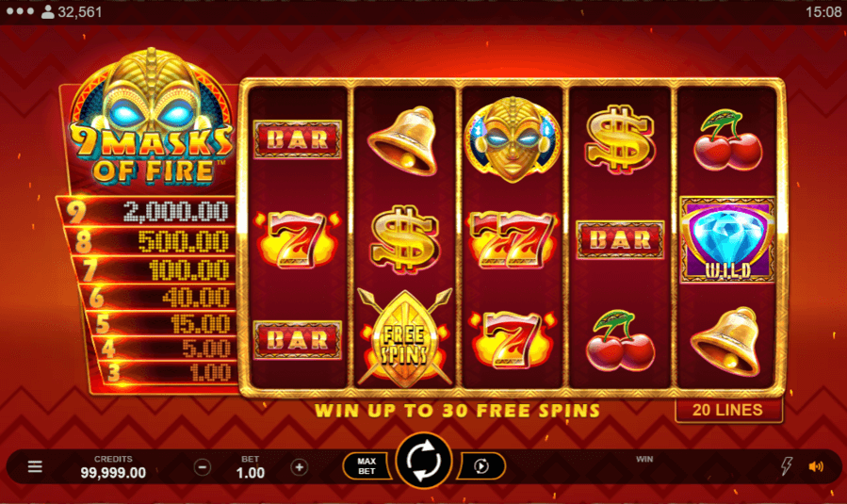Select the 2,000.00 jackpot row
847x504 pixels.
[150, 212]
